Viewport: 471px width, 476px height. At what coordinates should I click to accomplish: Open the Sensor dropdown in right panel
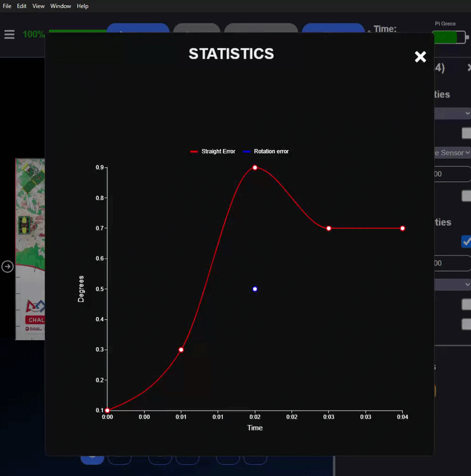[453, 153]
